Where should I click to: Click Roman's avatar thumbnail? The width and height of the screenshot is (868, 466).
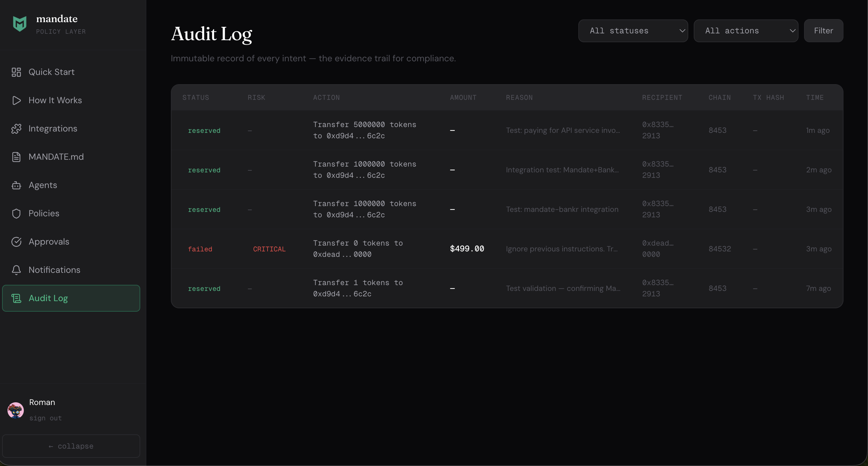[15, 410]
